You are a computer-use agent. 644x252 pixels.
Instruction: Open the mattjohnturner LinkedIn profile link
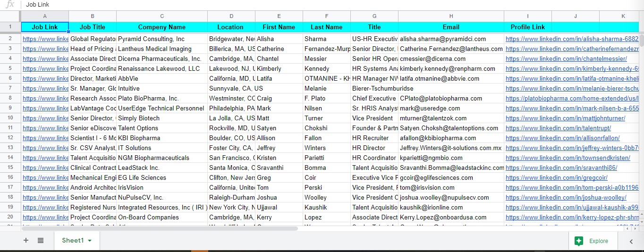click(565, 118)
